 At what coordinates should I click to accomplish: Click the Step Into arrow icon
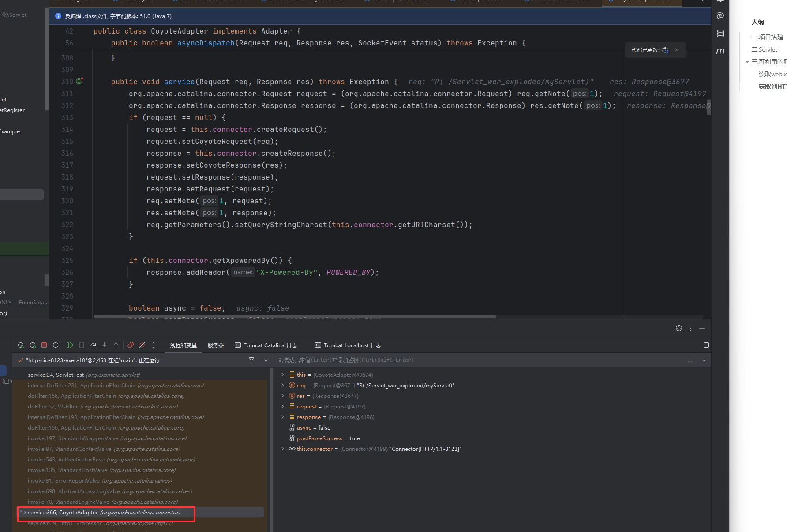point(105,345)
